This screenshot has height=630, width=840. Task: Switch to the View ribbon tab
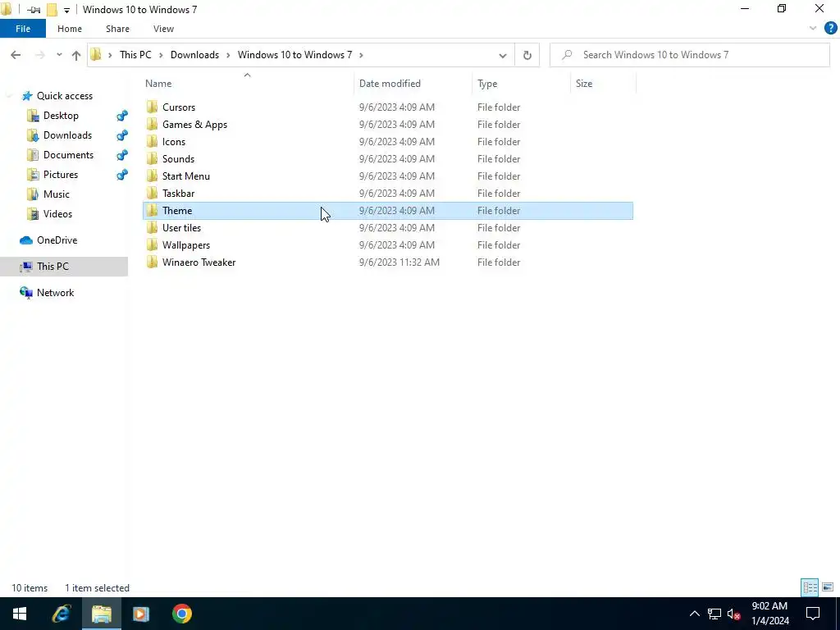point(163,29)
